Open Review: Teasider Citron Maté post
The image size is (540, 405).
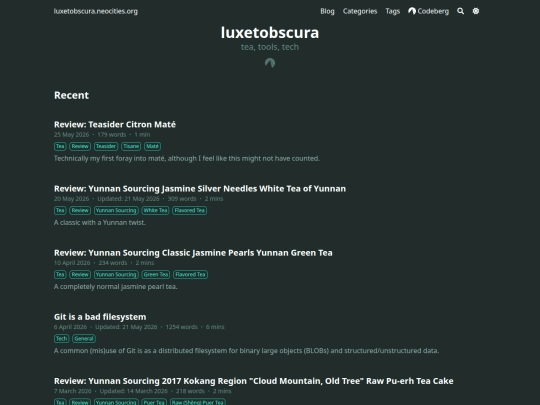pos(115,124)
